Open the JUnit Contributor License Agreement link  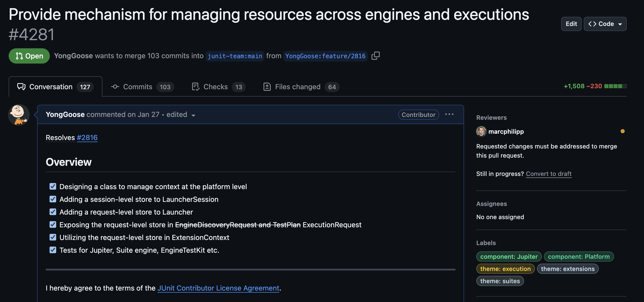[x=218, y=288]
